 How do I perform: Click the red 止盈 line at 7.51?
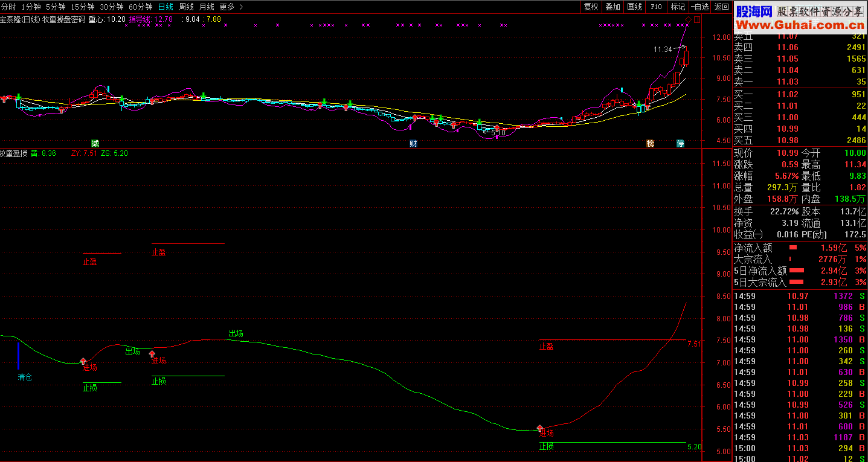612,340
